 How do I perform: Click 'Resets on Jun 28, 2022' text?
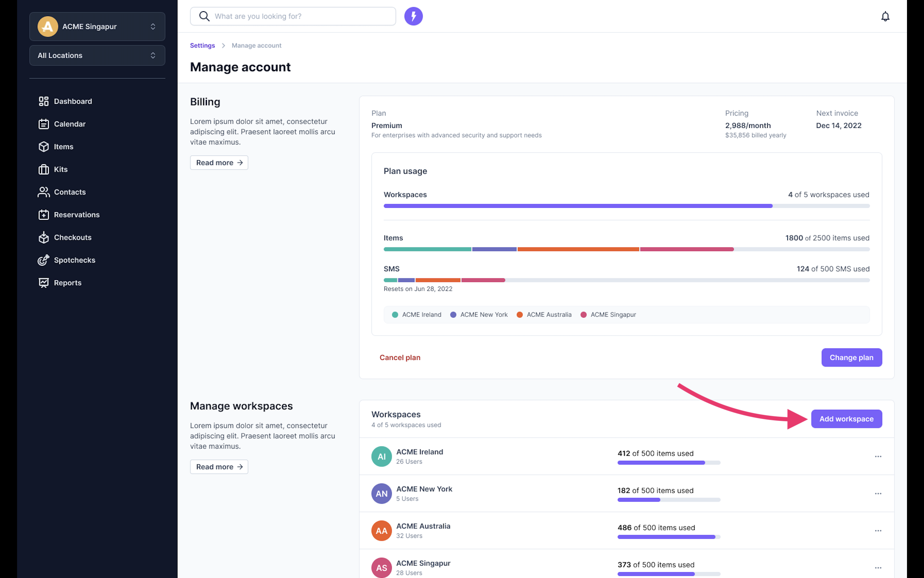(418, 289)
